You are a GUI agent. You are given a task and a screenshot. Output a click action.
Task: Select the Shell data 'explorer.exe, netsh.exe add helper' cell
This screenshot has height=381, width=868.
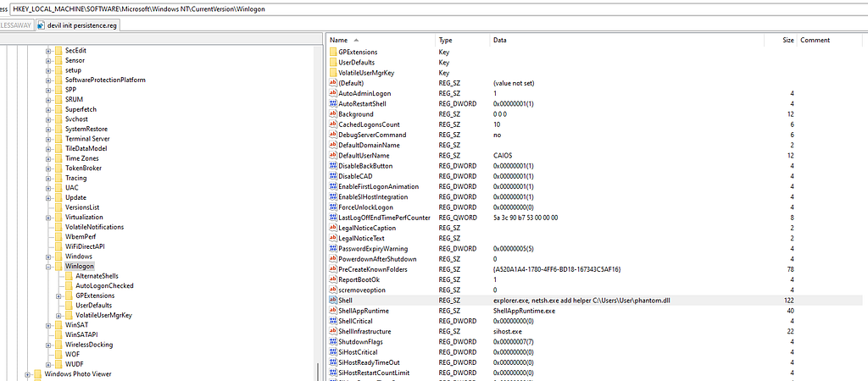[x=583, y=301]
